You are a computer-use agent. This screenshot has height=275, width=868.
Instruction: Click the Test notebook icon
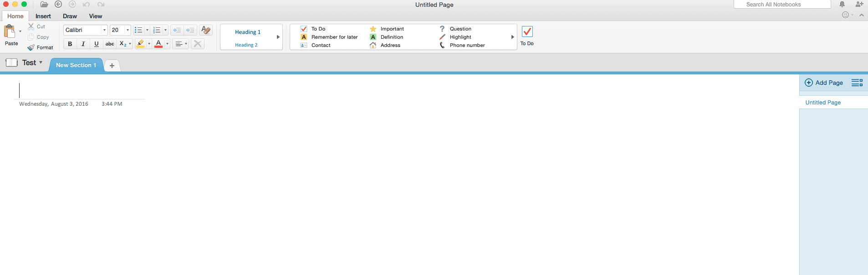click(11, 62)
